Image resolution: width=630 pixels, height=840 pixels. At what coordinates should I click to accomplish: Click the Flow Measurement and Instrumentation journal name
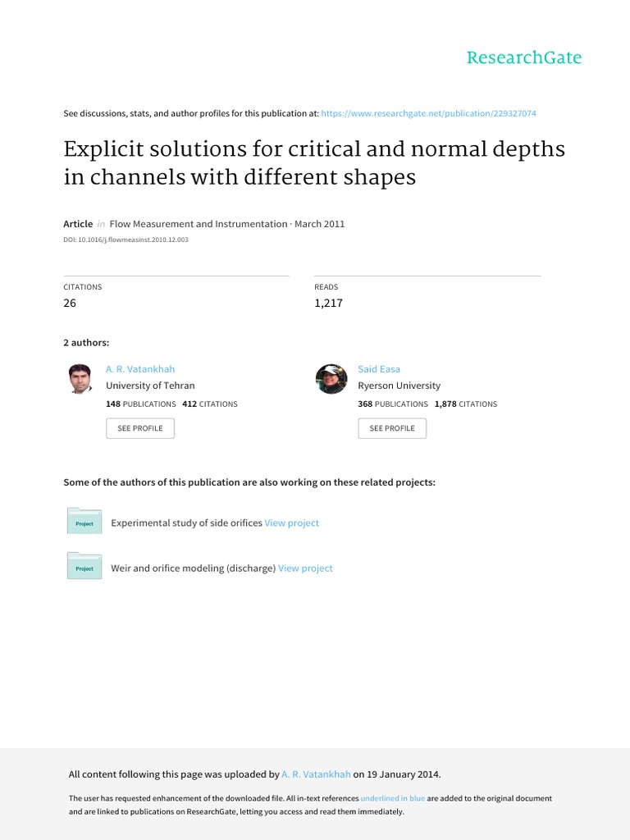pos(198,224)
